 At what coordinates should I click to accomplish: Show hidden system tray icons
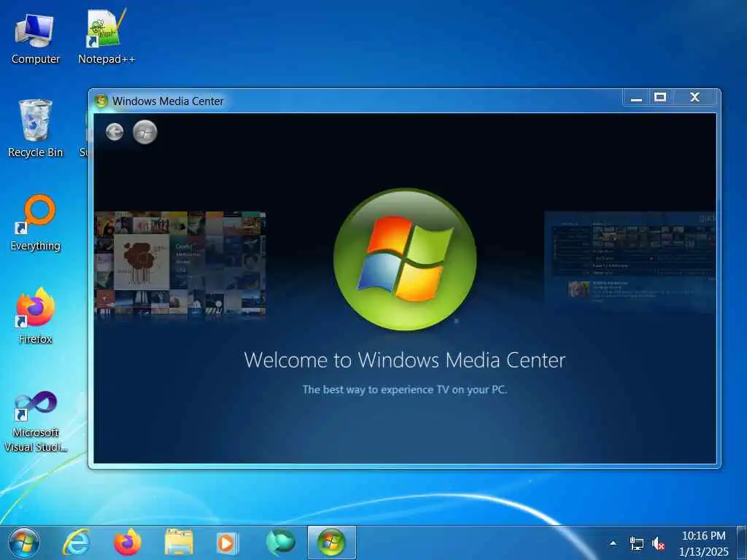click(613, 542)
